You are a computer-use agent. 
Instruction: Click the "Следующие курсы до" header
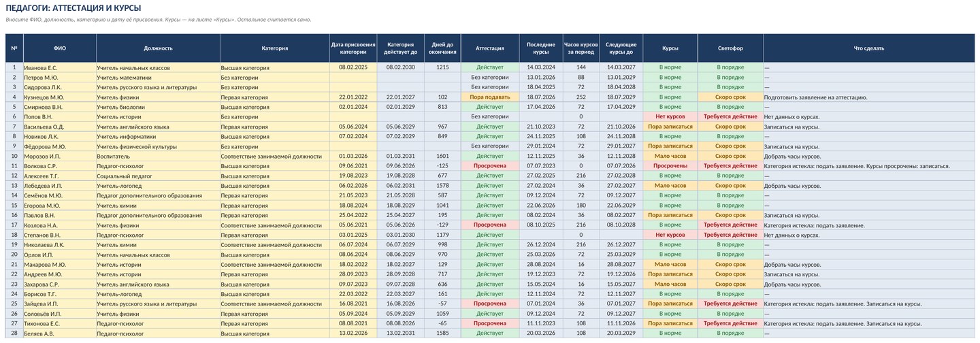(621, 48)
